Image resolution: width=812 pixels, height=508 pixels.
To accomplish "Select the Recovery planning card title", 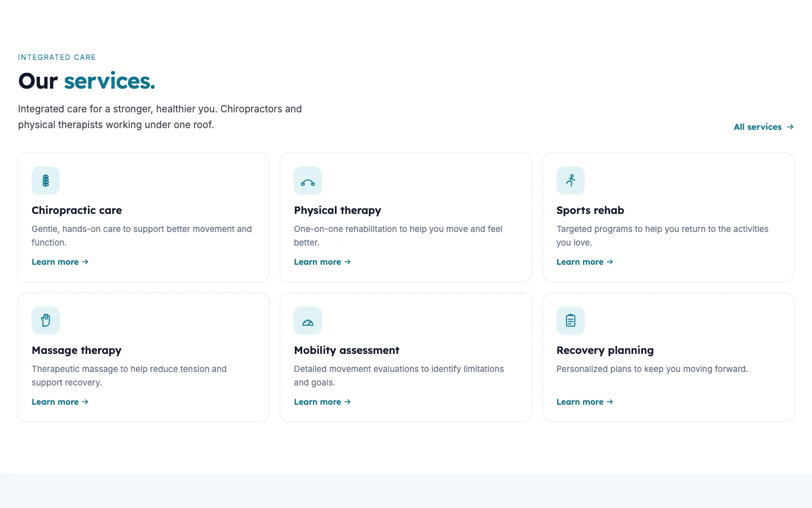I will [605, 351].
